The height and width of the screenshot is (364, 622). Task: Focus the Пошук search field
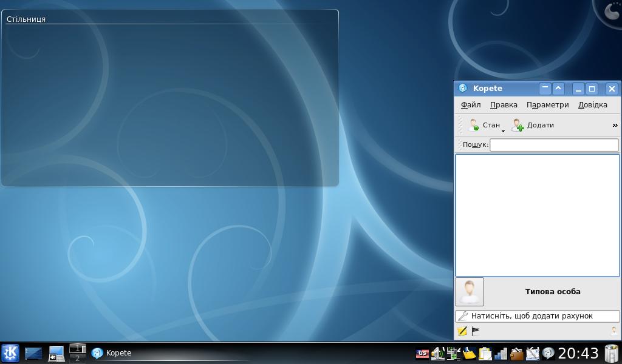click(x=554, y=145)
